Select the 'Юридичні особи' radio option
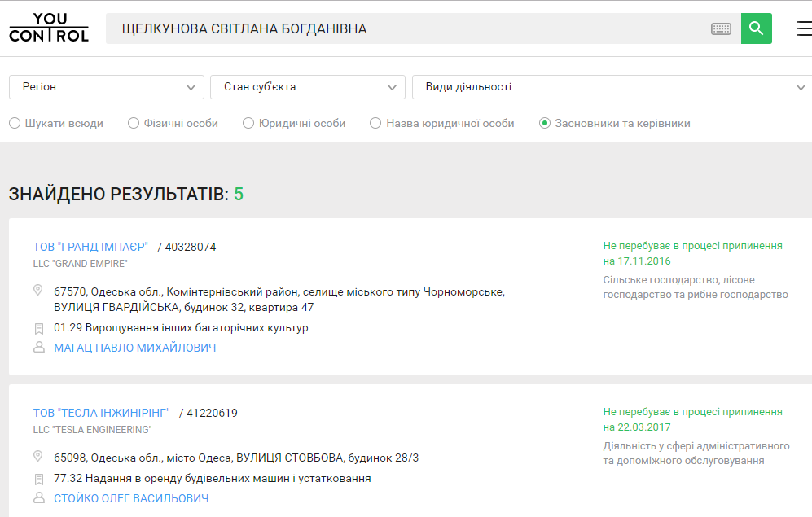 248,123
